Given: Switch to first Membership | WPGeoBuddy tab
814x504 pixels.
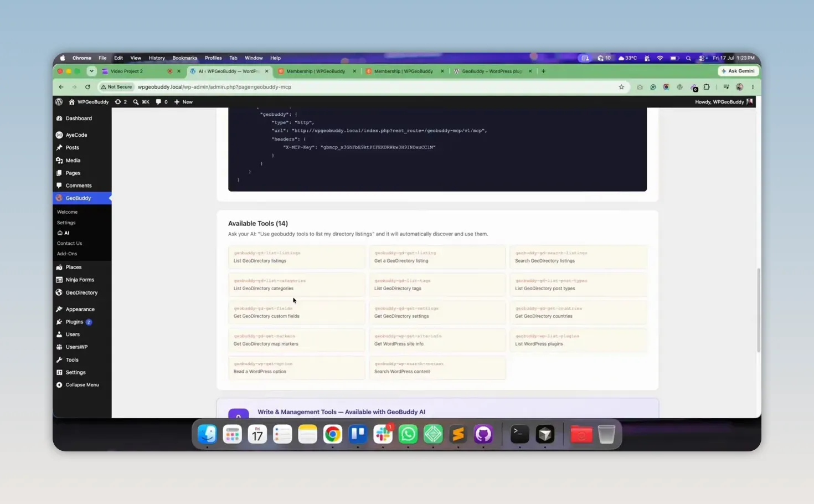Looking at the screenshot, I should [x=316, y=71].
